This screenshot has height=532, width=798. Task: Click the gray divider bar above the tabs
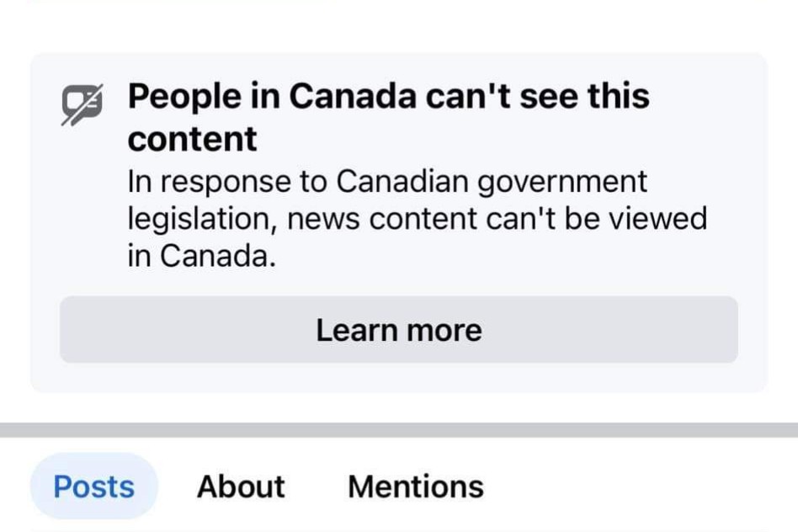[x=399, y=430]
